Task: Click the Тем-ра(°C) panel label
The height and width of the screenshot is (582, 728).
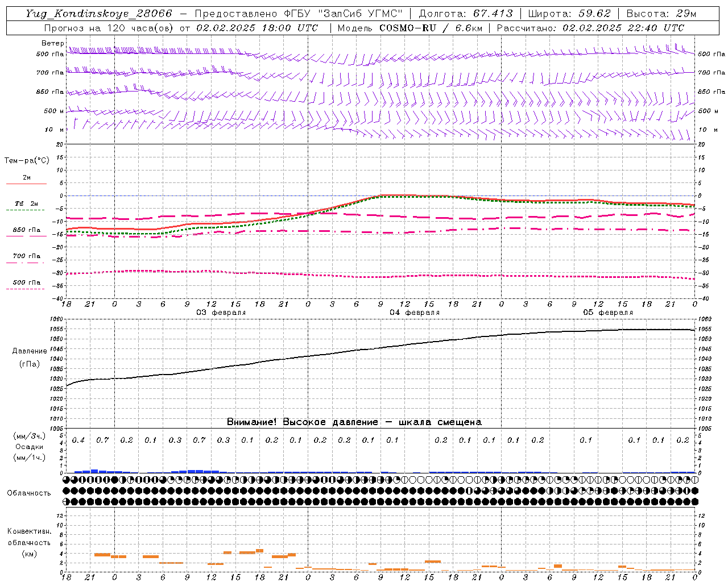Action: (27, 161)
